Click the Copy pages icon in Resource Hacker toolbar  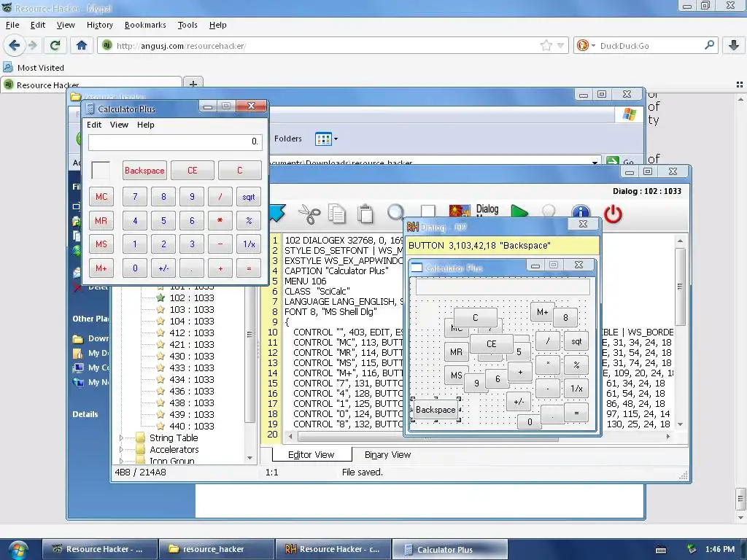(x=337, y=214)
